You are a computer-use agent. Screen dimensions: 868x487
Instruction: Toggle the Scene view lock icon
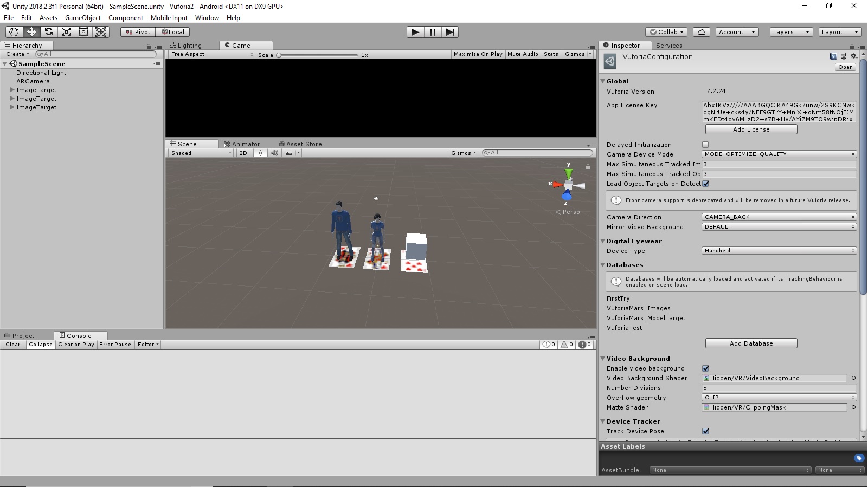[588, 167]
